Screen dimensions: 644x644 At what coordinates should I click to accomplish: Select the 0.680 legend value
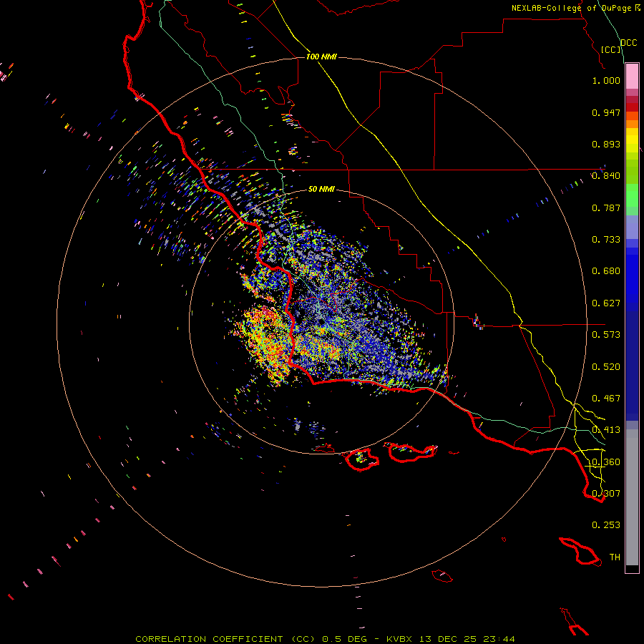[x=606, y=271]
